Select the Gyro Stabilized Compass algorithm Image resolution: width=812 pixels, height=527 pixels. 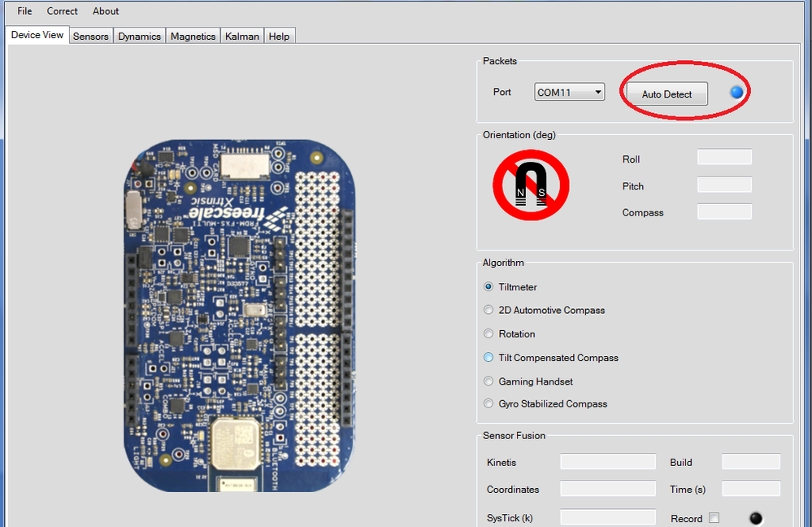[x=489, y=403]
